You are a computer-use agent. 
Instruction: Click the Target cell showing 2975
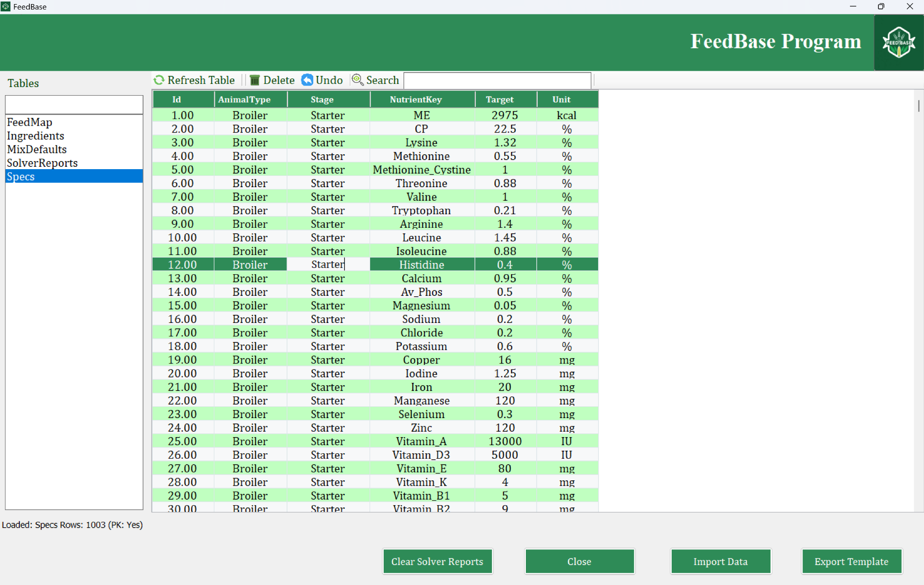pos(504,115)
